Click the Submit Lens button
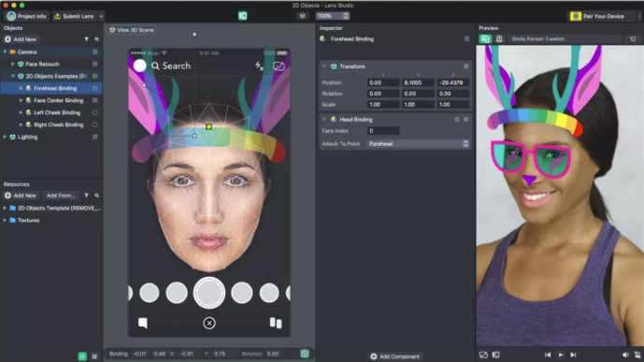 (x=74, y=17)
